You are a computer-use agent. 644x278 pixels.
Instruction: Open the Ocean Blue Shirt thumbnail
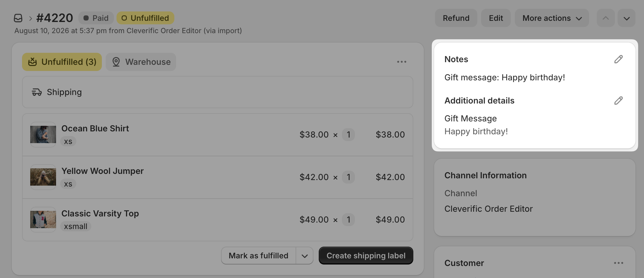tap(43, 135)
